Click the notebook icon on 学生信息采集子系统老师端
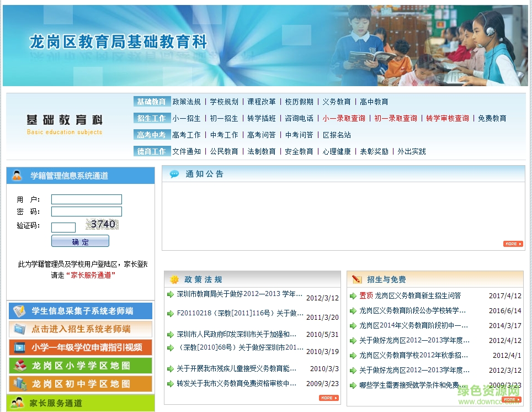The width and height of the screenshot is (532, 412). (19, 311)
